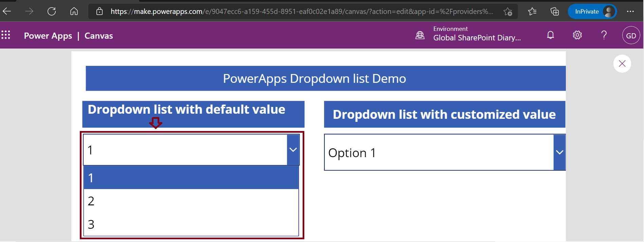The width and height of the screenshot is (644, 242).
Task: Select option 3 in dropdown list
Action: point(191,224)
